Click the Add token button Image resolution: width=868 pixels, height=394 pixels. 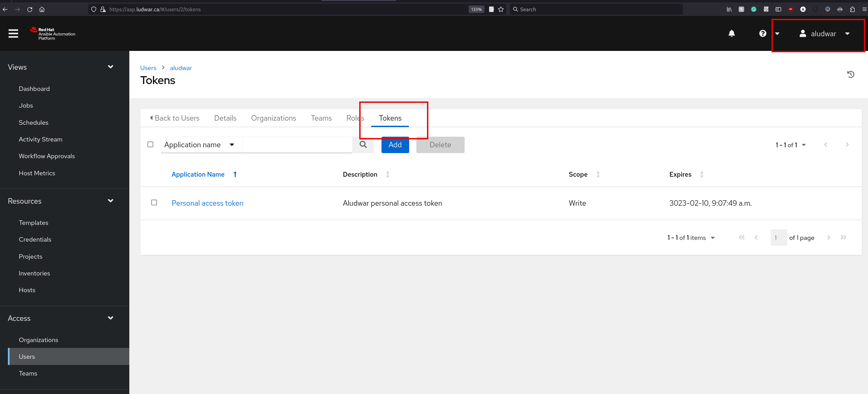(x=395, y=145)
